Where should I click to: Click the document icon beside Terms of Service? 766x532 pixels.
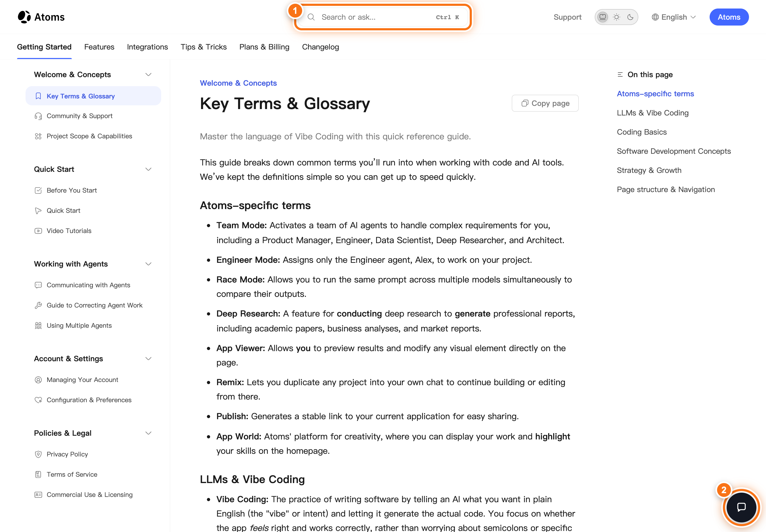(x=38, y=474)
